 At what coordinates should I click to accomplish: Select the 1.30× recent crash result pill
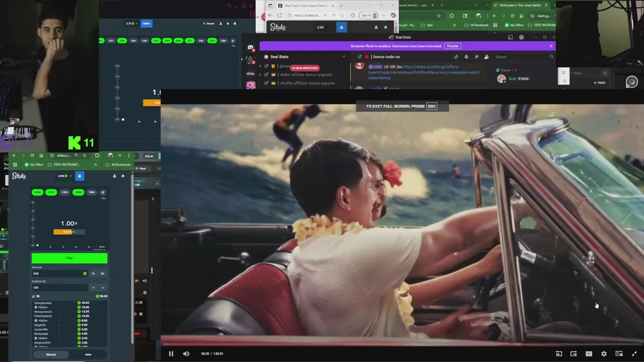pyautogui.click(x=64, y=192)
